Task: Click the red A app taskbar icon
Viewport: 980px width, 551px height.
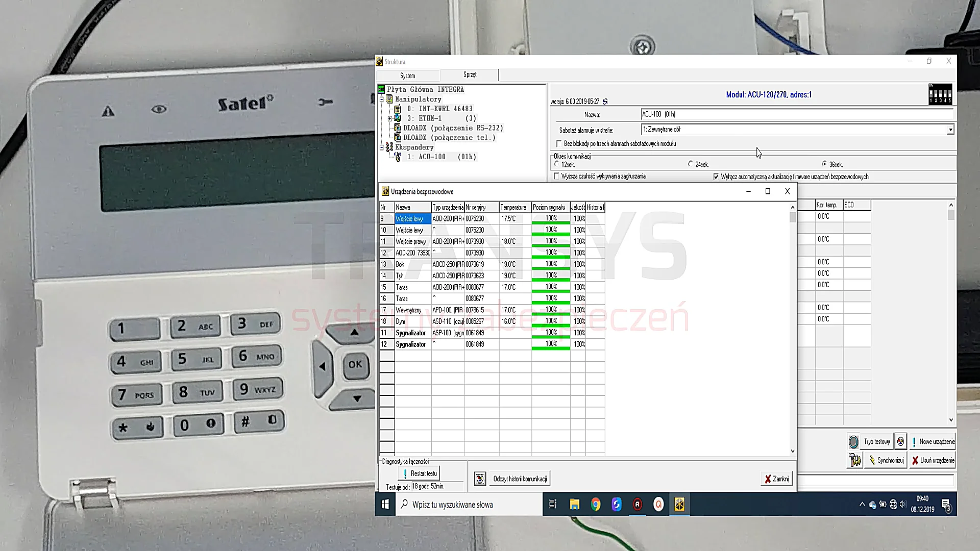Action: coord(638,505)
